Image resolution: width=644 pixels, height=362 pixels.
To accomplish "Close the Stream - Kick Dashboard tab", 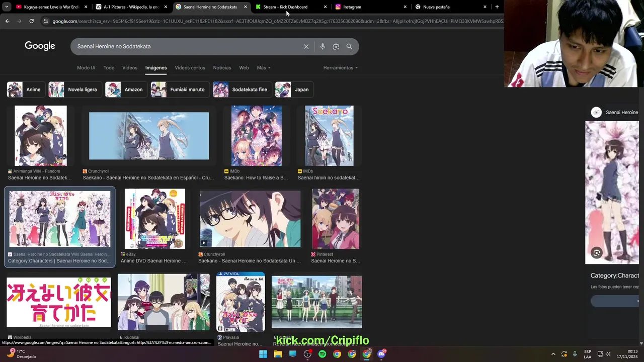I will 325,7.
